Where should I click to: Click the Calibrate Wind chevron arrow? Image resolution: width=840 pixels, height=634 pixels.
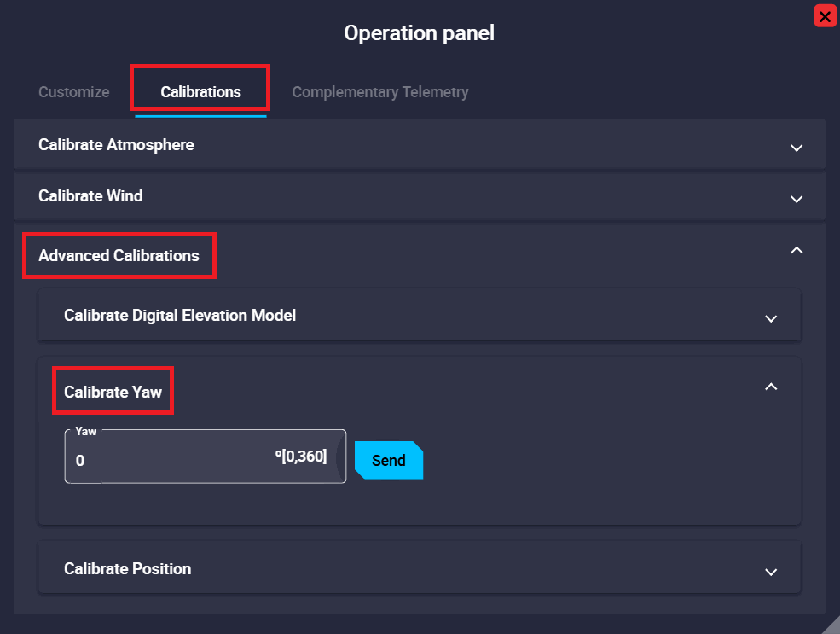tap(797, 199)
